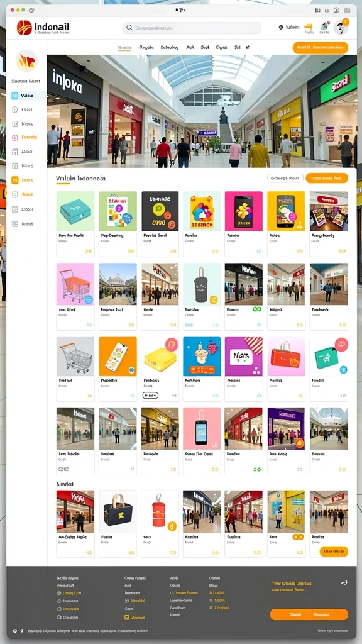Open the pink shopping cart product thumbnail
The height and width of the screenshot is (644, 362).
(75, 284)
